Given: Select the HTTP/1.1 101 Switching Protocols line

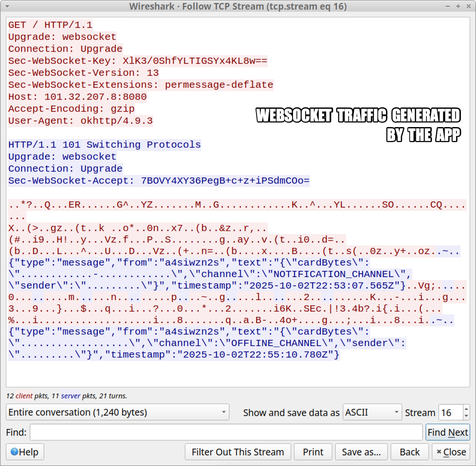Looking at the screenshot, I should pyautogui.click(x=104, y=144).
